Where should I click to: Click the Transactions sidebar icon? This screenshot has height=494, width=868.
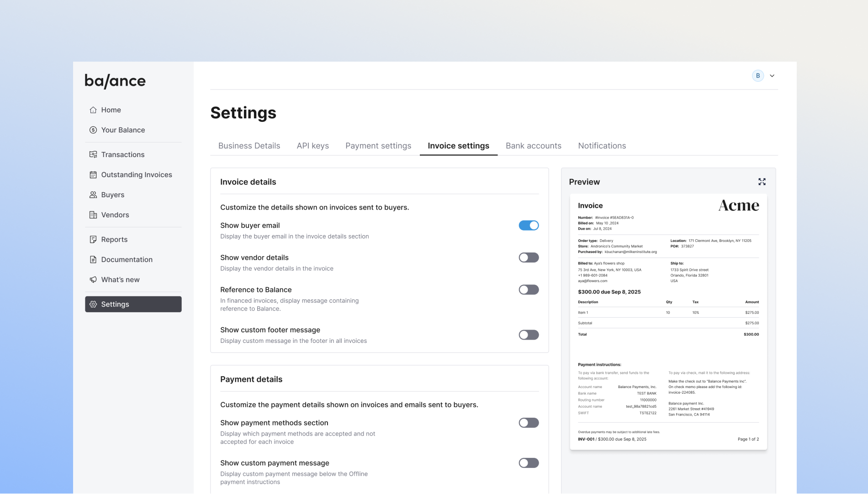tap(93, 155)
